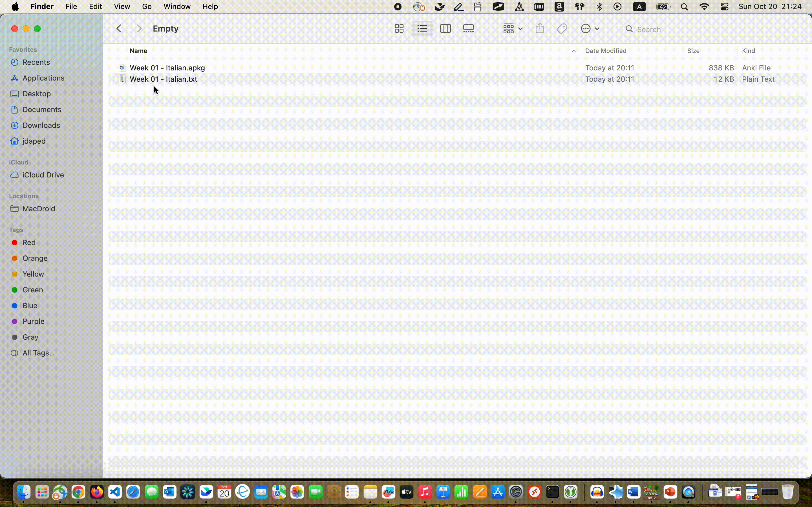Toggle the Name column sort arrow
The image size is (812, 507).
[573, 51]
